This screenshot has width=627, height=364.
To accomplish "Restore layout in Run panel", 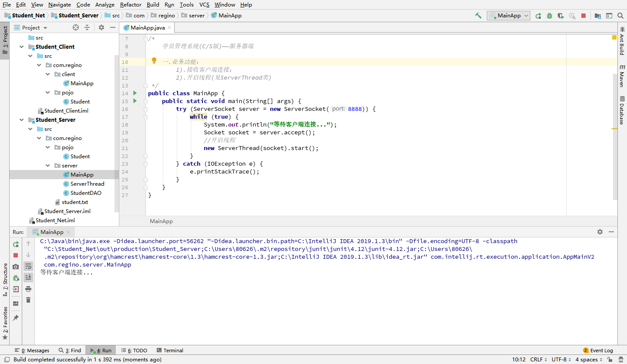I will click(x=16, y=304).
